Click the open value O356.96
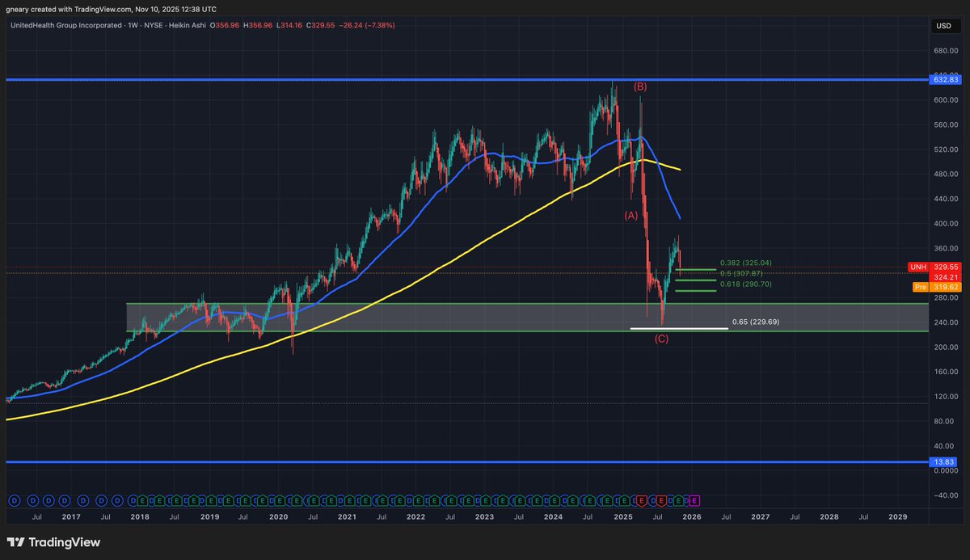The width and height of the screenshot is (970, 560). [226, 25]
